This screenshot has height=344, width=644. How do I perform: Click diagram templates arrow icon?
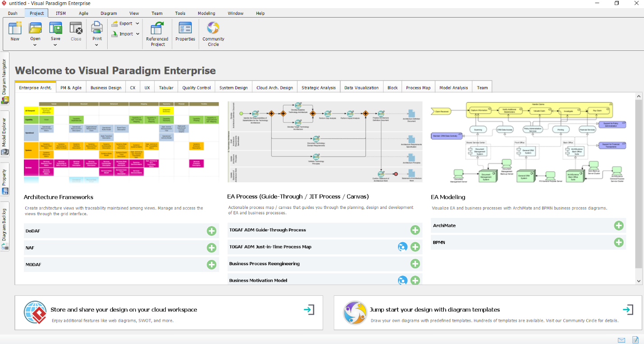pyautogui.click(x=628, y=310)
